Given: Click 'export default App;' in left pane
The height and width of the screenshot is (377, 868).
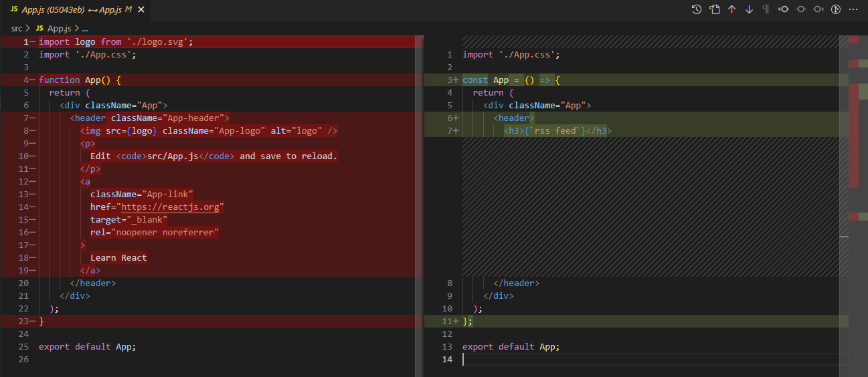Looking at the screenshot, I should [x=87, y=346].
